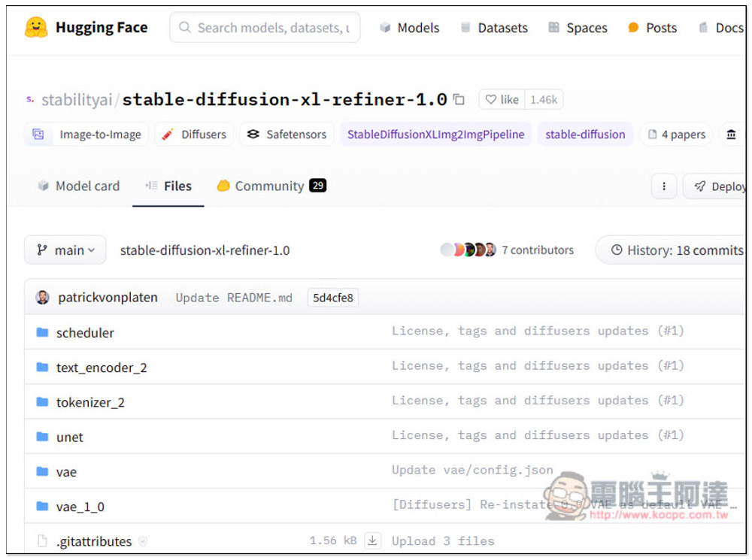Click the scheduler folder icon
The image size is (752, 560).
43,332
